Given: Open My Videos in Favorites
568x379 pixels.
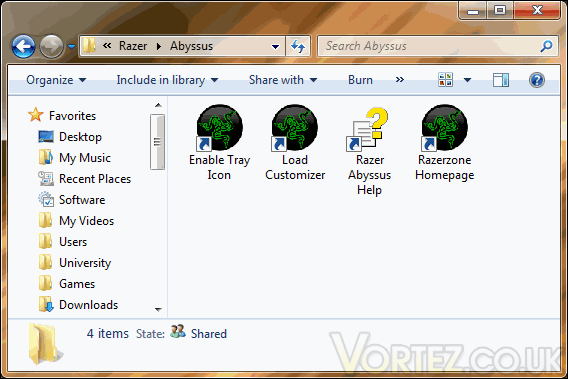Looking at the screenshot, I should pos(87,221).
